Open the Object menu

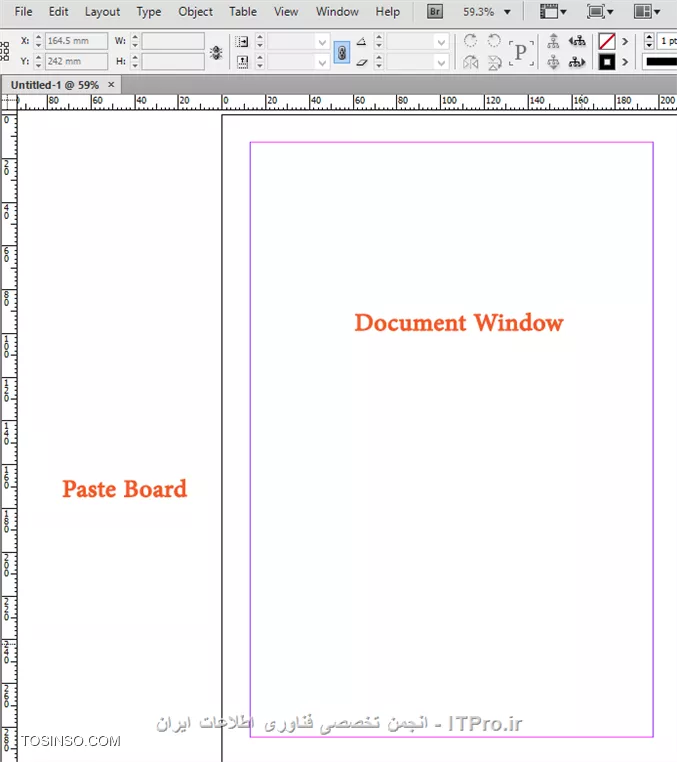195,12
